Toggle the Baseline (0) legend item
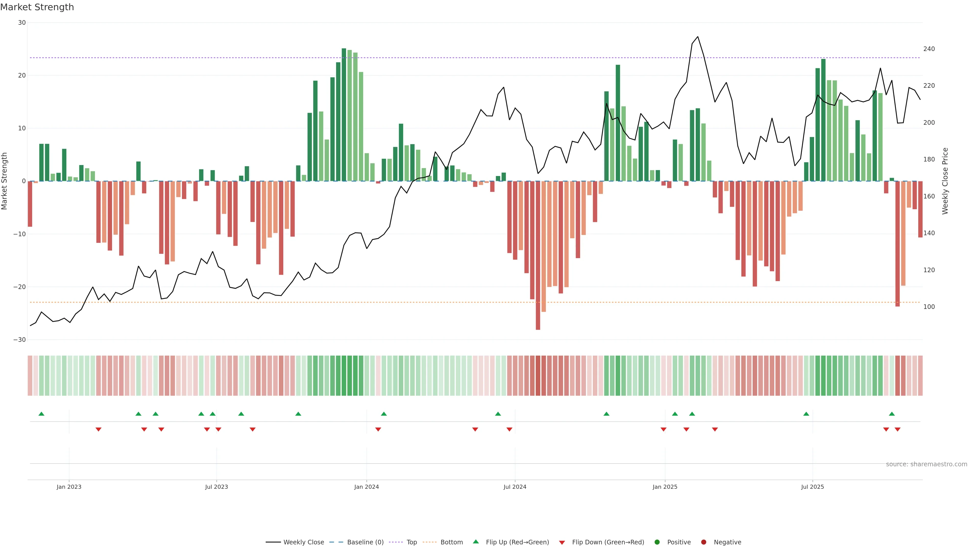Viewport: 980px width, 551px height. [x=365, y=542]
